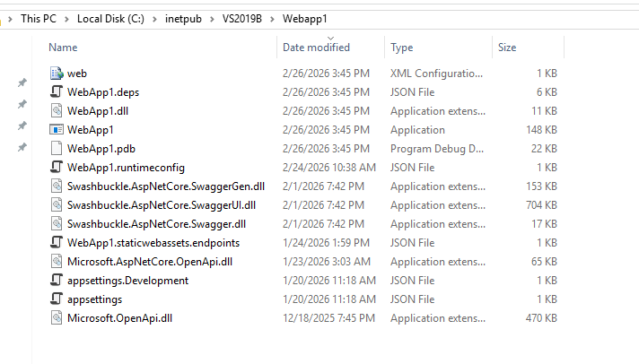
Task: Click the 17 KB size value
Action: coord(545,224)
